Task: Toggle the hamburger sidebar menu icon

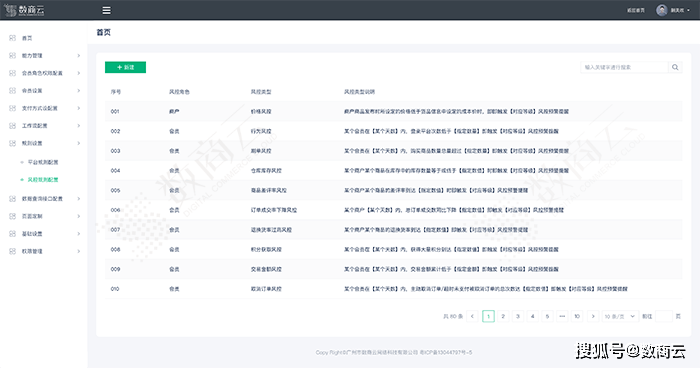Action: (x=106, y=10)
